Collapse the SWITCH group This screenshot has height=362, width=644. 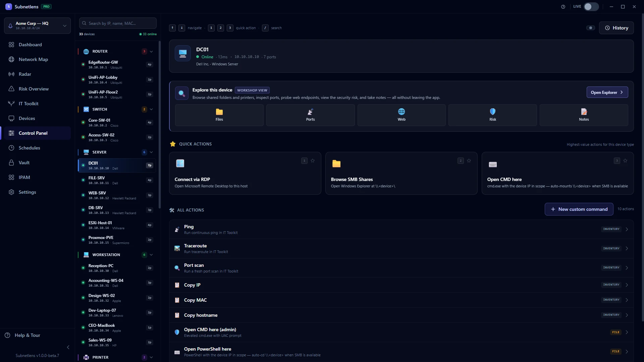[151, 109]
